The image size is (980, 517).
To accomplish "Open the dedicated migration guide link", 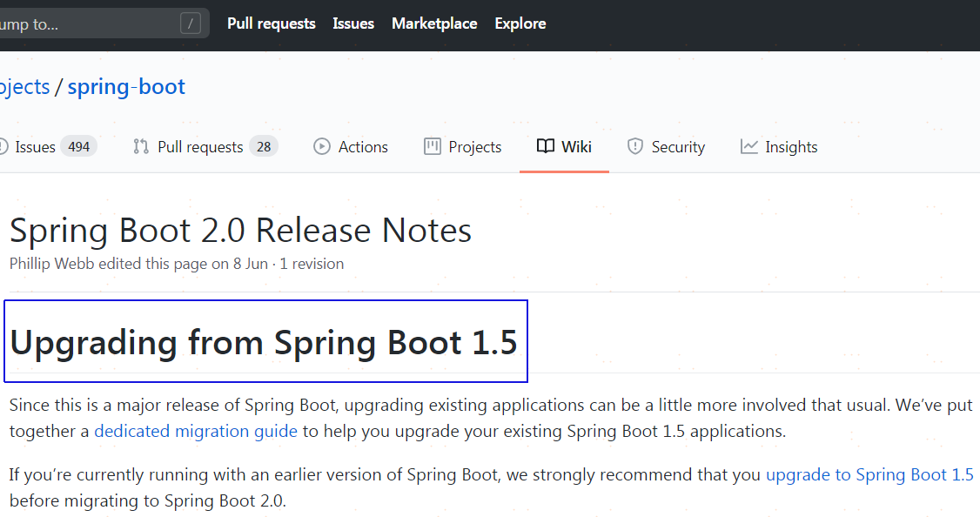I will click(x=196, y=432).
